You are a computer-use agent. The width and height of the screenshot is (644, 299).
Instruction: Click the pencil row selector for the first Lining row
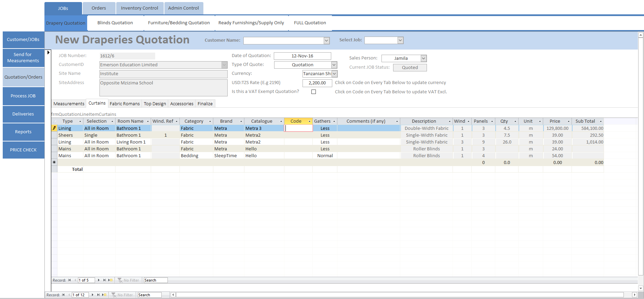(x=54, y=128)
